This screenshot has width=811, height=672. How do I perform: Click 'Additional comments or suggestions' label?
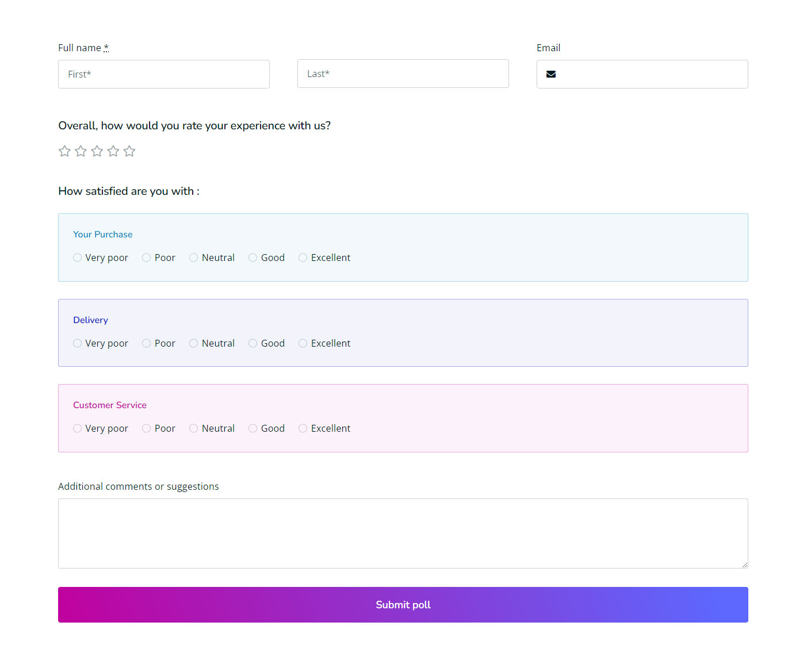[139, 486]
